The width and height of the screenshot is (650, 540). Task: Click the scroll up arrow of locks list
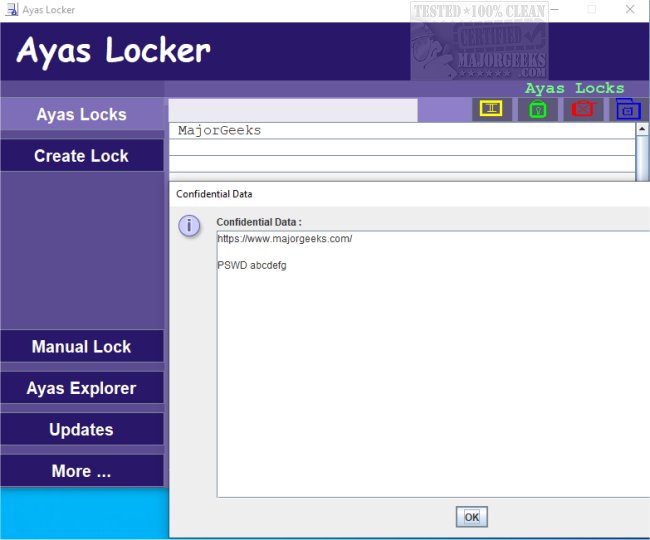point(642,129)
